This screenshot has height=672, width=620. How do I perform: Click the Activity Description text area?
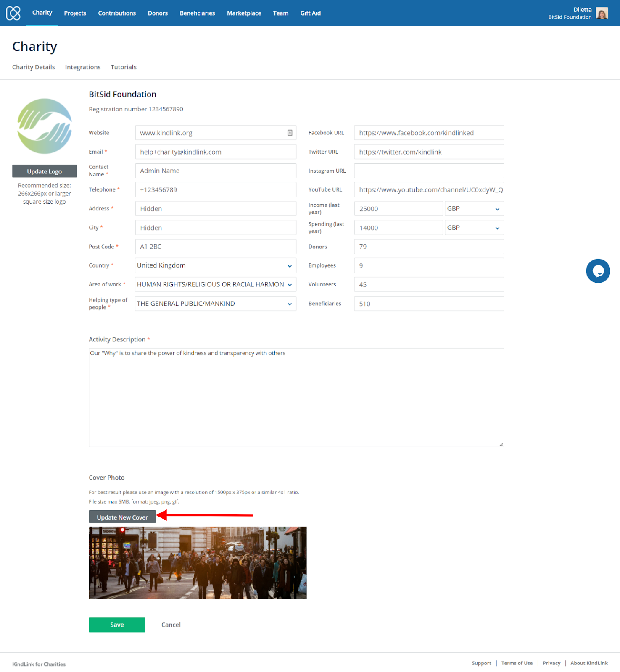click(296, 397)
